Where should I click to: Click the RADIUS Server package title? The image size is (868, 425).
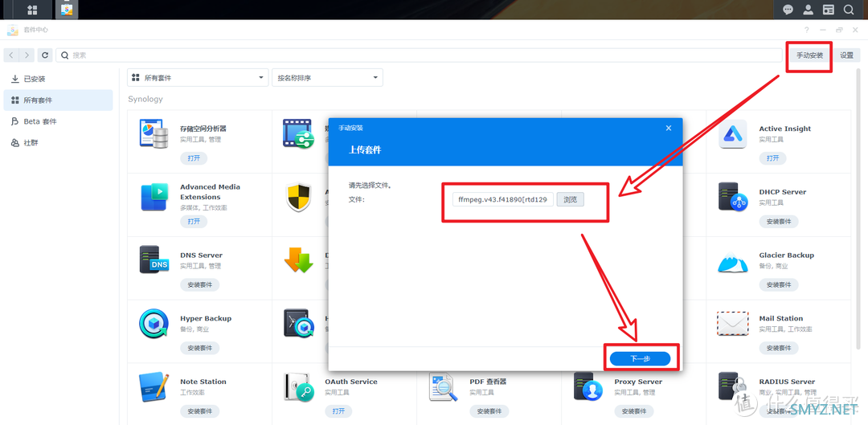click(787, 382)
